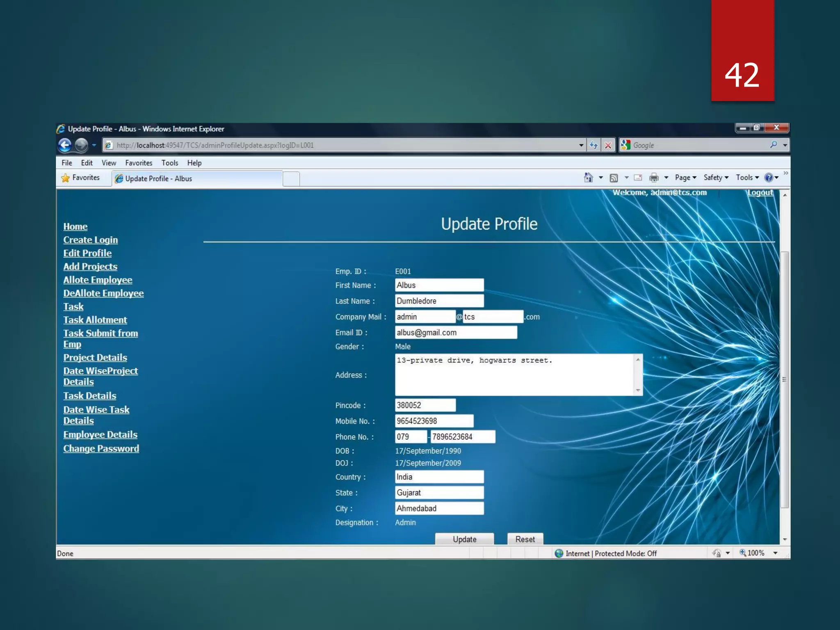Viewport: 840px width, 630px height.
Task: Click the RSS feeds icon
Action: coord(614,178)
